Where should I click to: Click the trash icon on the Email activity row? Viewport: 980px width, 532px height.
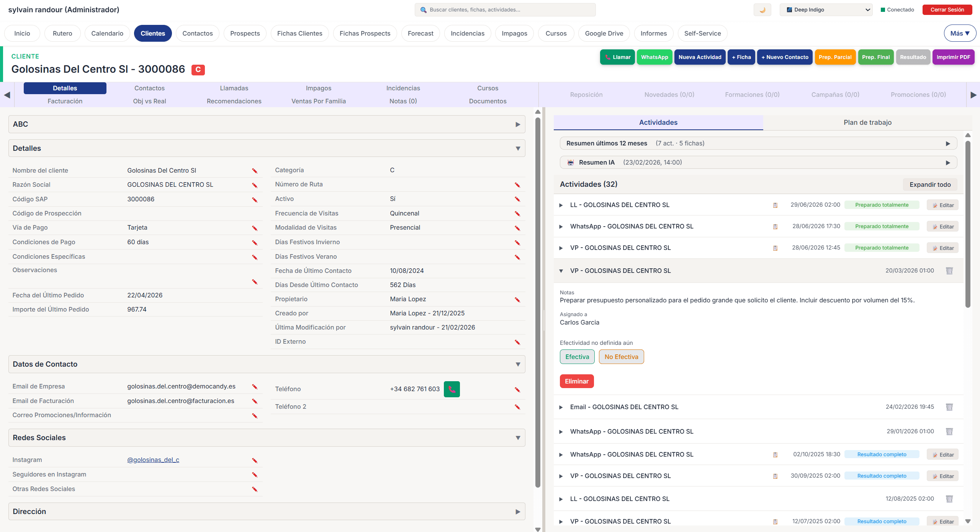pyautogui.click(x=949, y=407)
